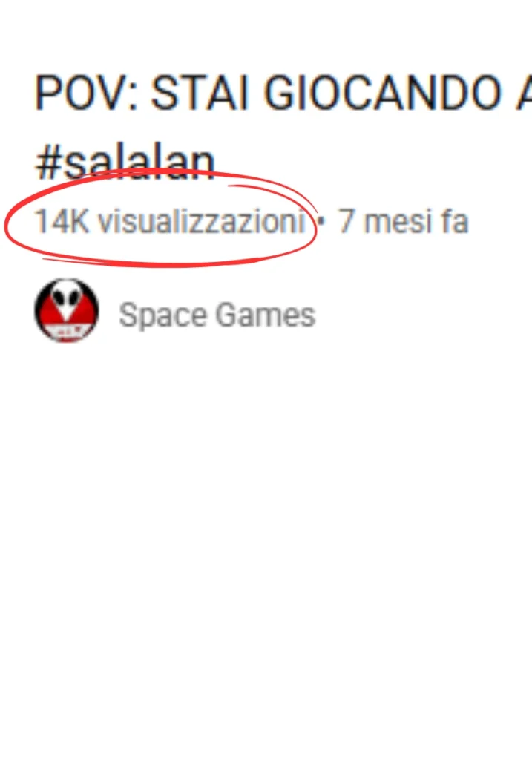Click the word POV: in the title

click(x=86, y=92)
